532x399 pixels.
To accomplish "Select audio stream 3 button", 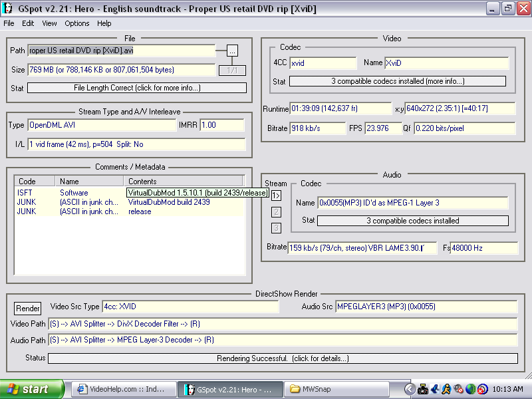I will 276,228.
